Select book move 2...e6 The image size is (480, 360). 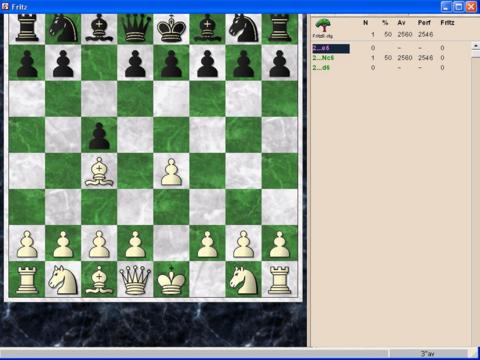(321, 48)
